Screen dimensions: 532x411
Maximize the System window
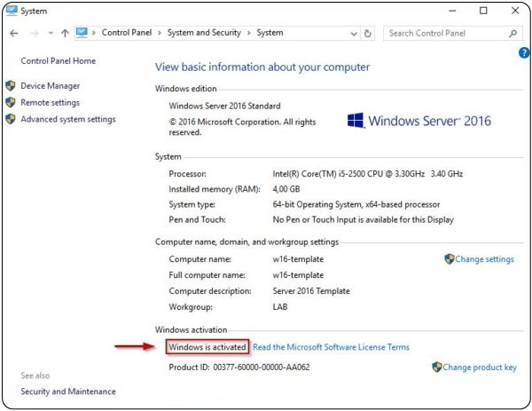[483, 11]
